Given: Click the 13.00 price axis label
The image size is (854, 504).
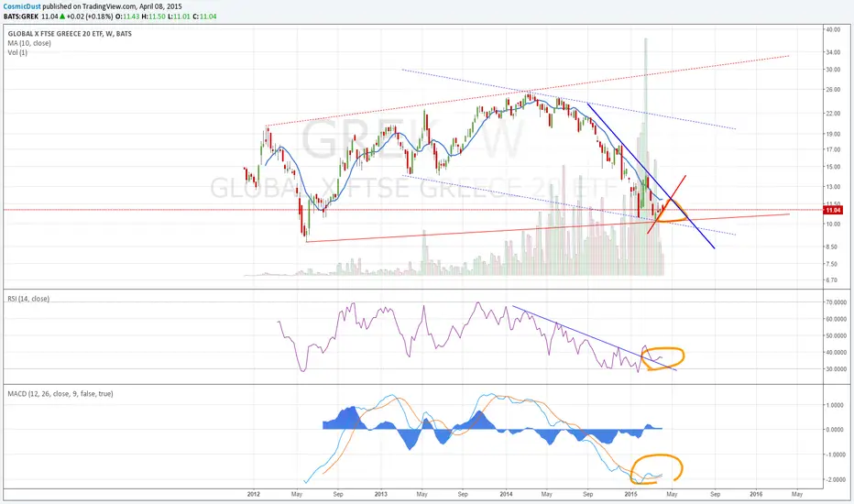Looking at the screenshot, I should point(833,186).
